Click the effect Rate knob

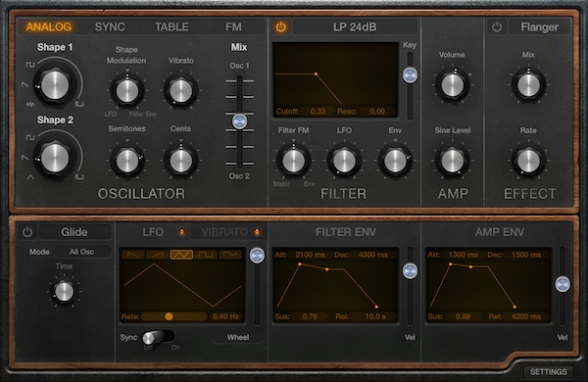pos(528,161)
